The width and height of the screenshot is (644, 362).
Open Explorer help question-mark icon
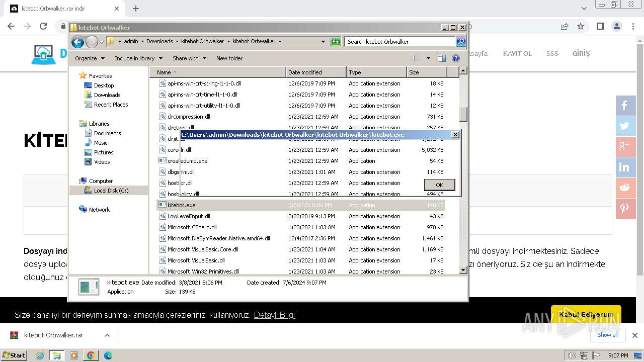456,58
